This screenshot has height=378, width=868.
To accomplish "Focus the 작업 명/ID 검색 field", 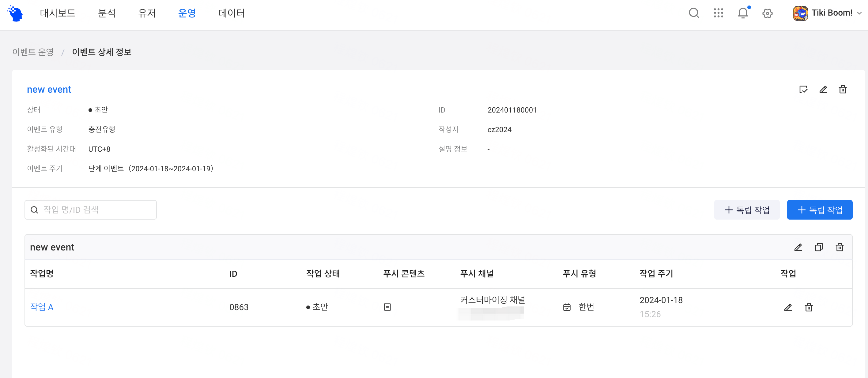I will click(x=90, y=210).
